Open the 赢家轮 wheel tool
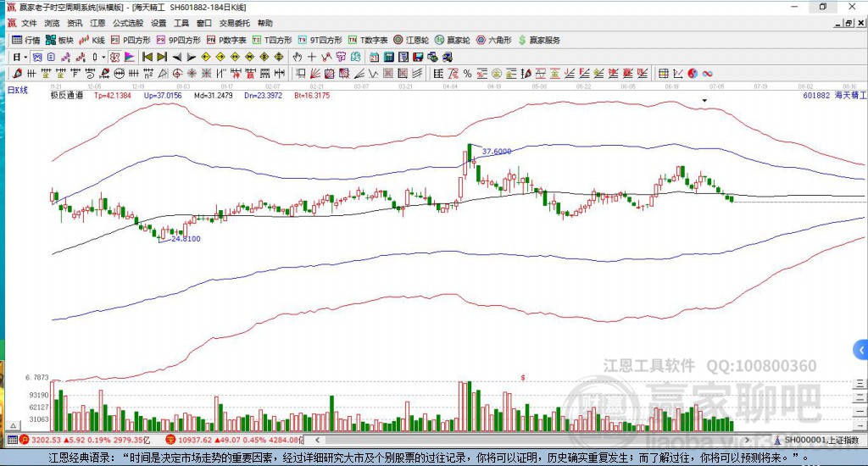Image resolution: width=868 pixels, height=466 pixels. pyautogui.click(x=453, y=40)
